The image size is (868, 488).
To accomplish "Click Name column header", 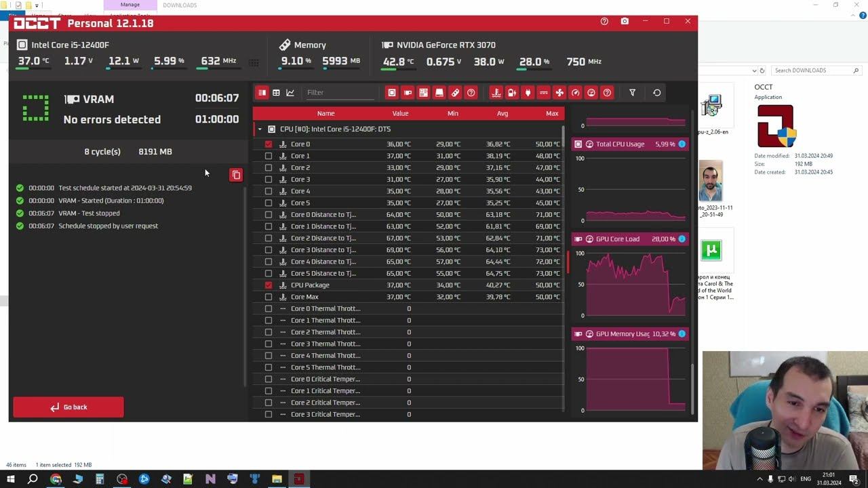I will 325,113.
